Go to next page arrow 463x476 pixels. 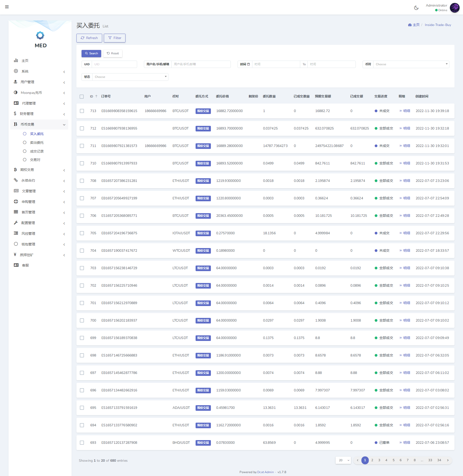tap(448, 460)
